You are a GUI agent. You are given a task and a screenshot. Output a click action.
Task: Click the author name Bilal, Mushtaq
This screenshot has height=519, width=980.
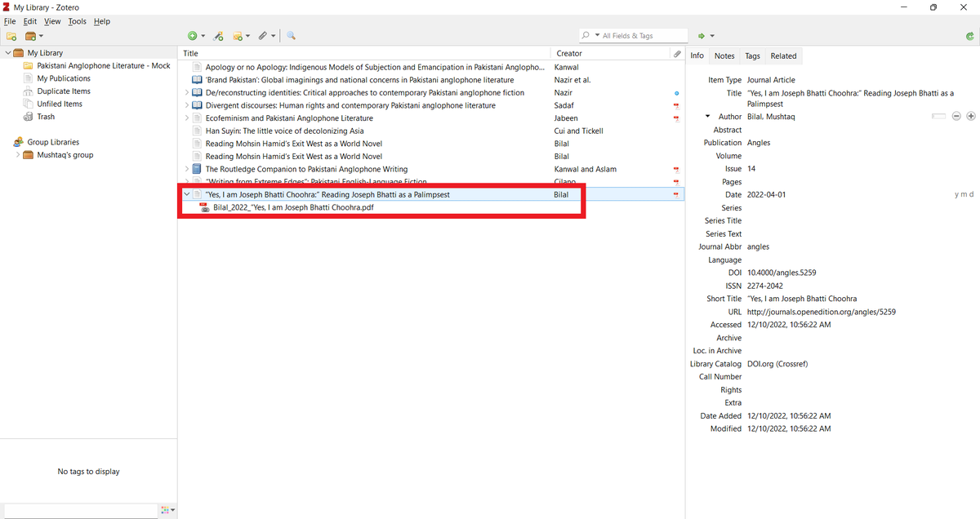771,117
